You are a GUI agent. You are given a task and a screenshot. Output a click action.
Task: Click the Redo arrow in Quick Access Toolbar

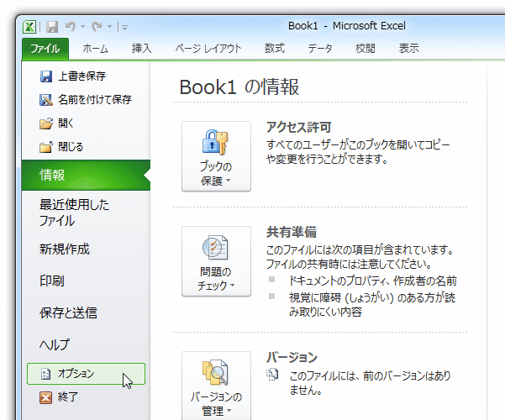point(97,26)
